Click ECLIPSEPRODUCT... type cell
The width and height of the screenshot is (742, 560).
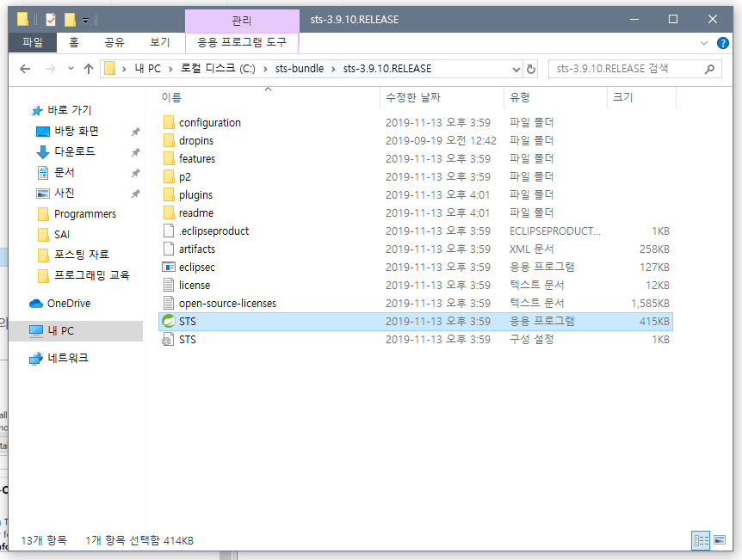(x=554, y=231)
